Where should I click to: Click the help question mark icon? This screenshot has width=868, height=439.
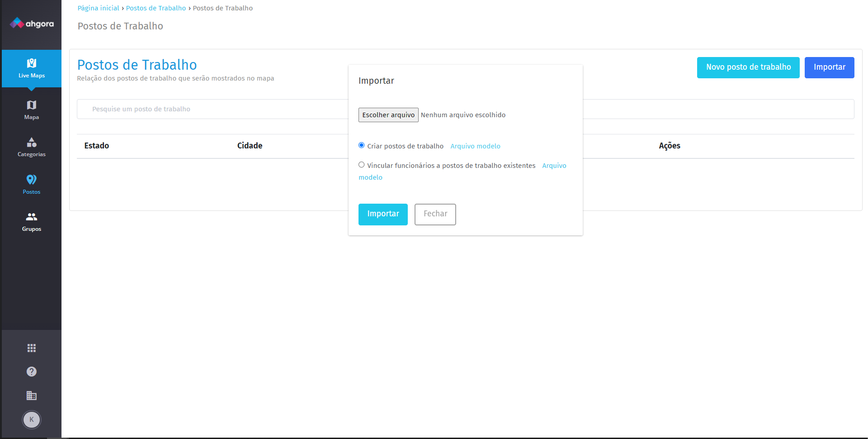[x=32, y=372]
